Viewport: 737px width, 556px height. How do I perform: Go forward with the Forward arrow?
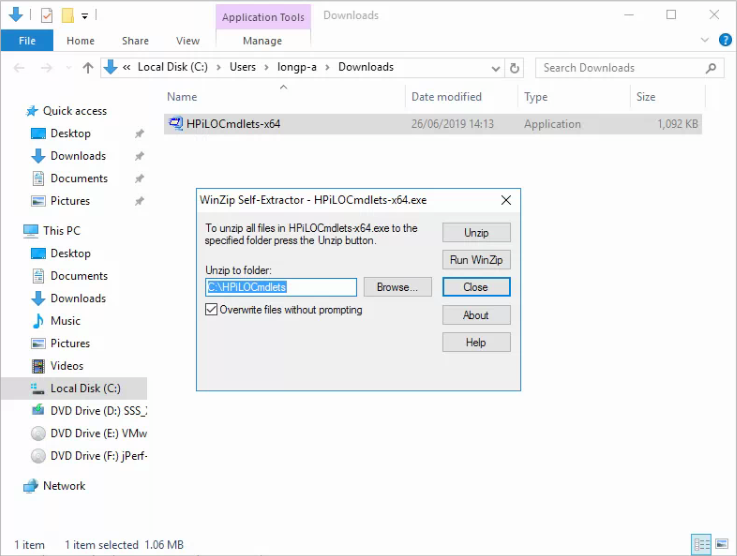click(47, 68)
